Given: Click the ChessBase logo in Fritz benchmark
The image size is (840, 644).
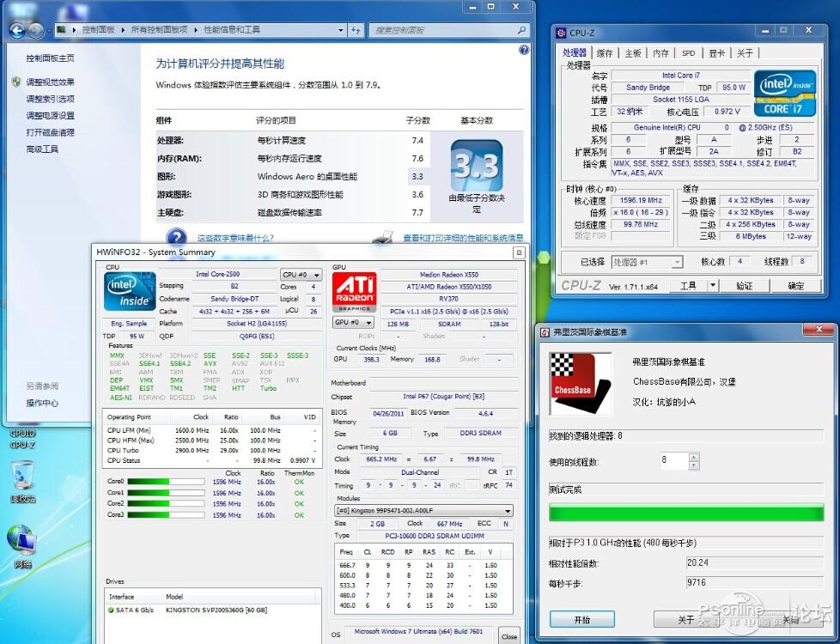Looking at the screenshot, I should [580, 384].
